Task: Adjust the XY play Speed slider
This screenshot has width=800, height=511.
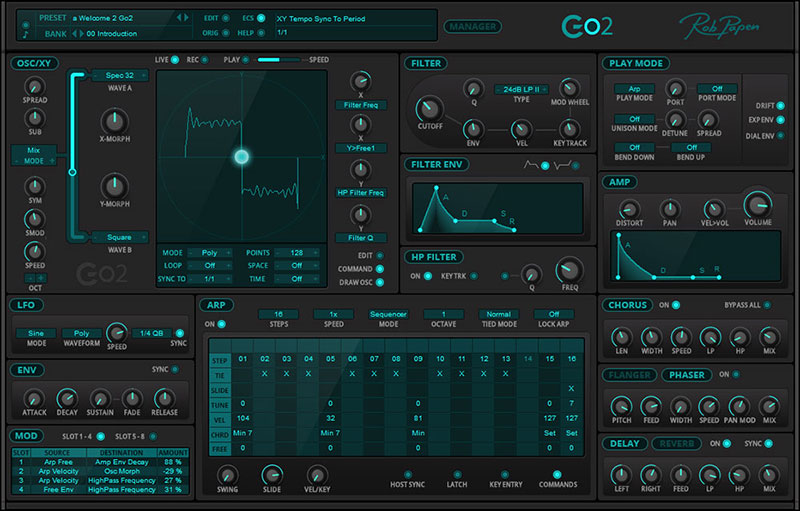Action: coord(281,60)
